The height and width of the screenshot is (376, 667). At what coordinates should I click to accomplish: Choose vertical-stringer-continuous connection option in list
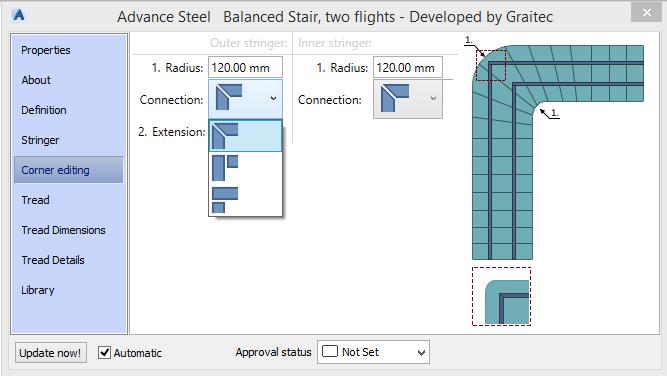(x=245, y=168)
